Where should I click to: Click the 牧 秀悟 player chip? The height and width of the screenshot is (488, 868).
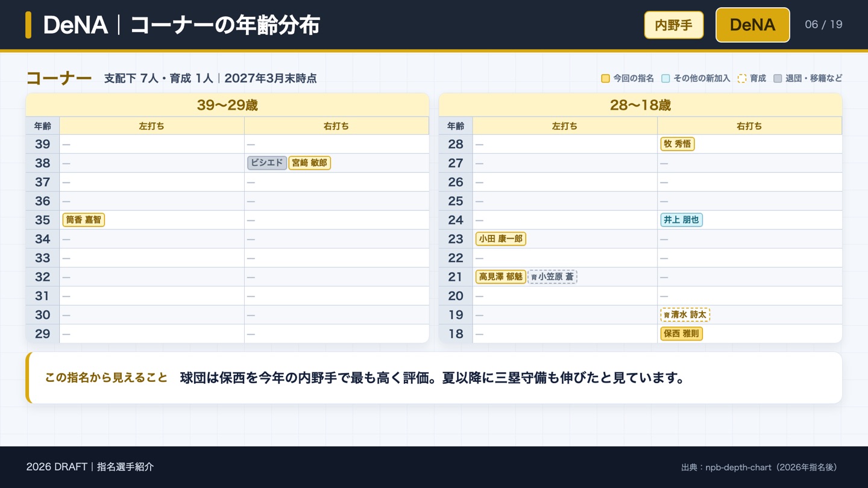(x=678, y=144)
